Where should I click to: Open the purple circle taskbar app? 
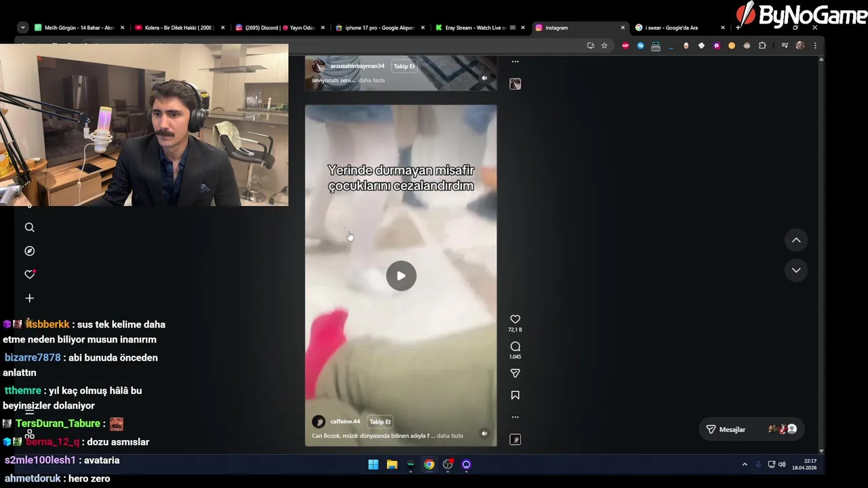point(467,464)
